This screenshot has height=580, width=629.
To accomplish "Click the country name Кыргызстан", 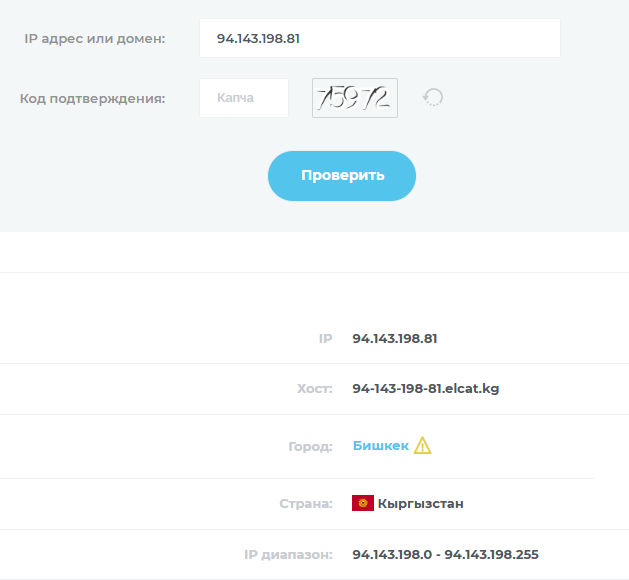I will (420, 503).
